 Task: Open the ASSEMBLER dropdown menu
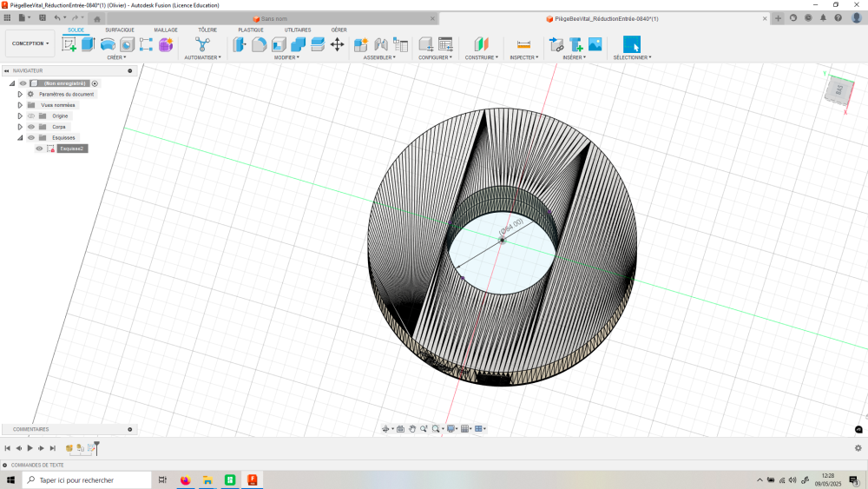click(x=379, y=57)
